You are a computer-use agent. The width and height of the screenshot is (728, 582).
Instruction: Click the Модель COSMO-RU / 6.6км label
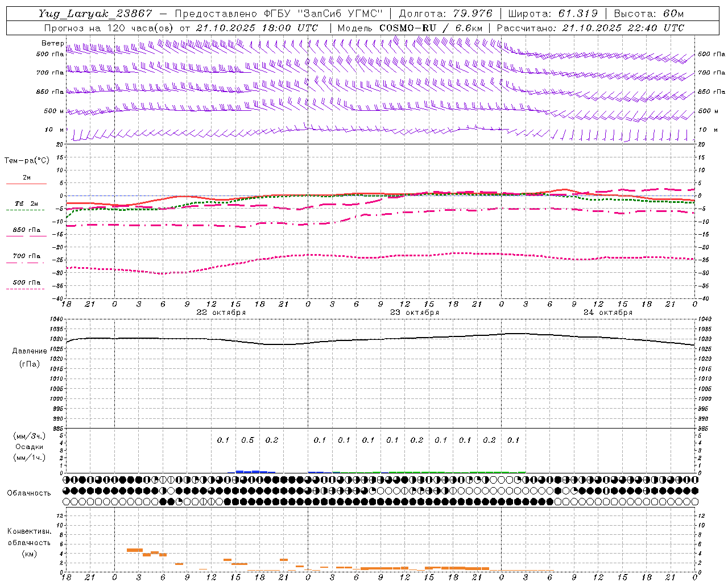pyautogui.click(x=410, y=28)
